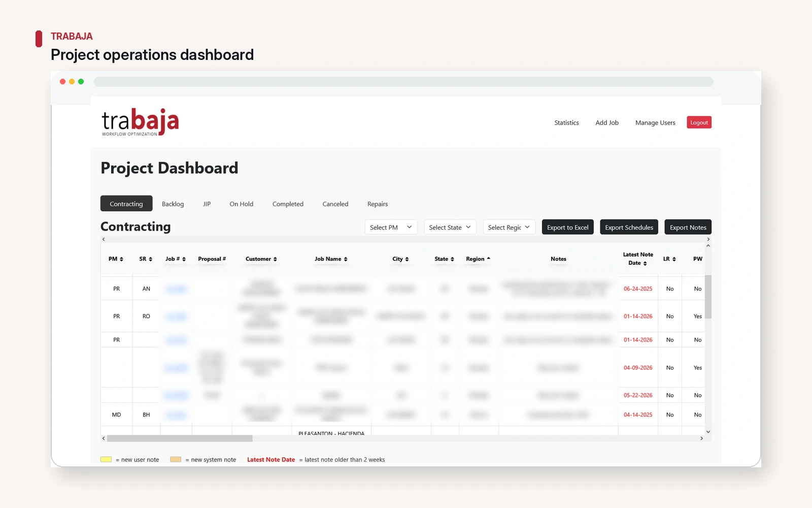Click the bottom scrollbar right arrow
Screen dimensions: 812x508
click(x=701, y=438)
